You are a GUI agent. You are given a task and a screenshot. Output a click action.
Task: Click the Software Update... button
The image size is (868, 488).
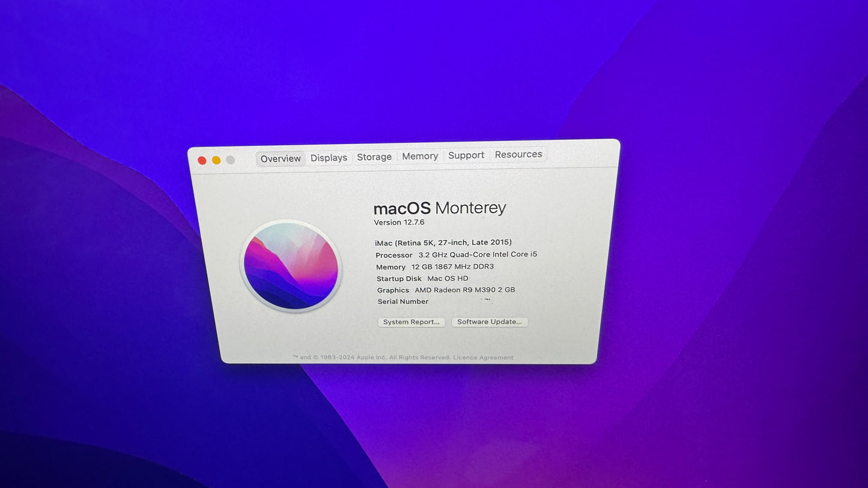click(x=490, y=322)
